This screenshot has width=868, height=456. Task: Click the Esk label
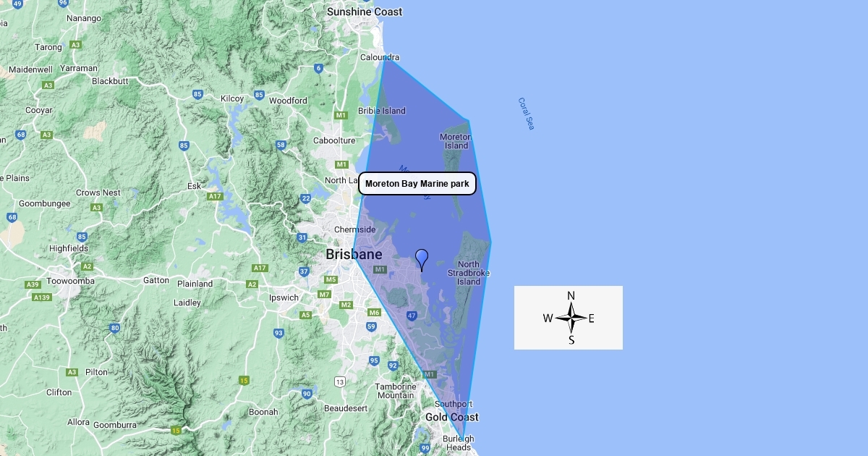[194, 186]
